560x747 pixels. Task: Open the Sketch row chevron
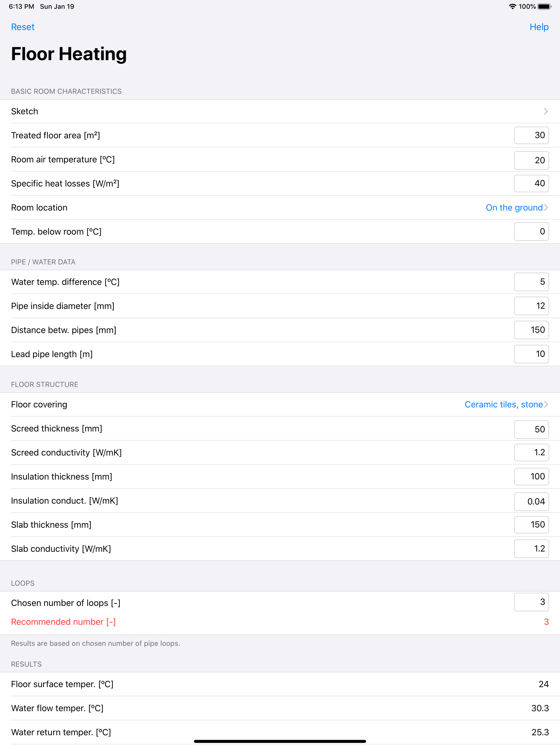546,112
